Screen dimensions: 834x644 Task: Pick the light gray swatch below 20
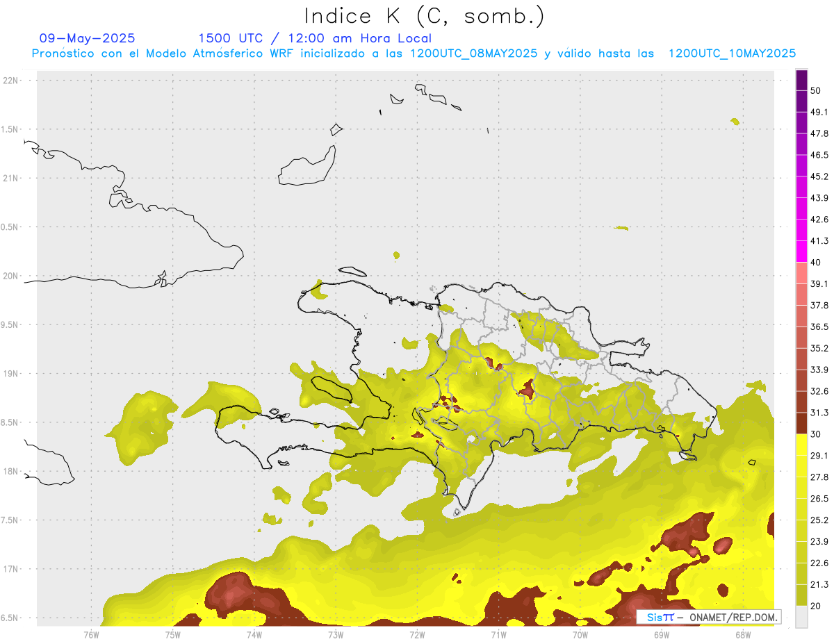click(801, 617)
